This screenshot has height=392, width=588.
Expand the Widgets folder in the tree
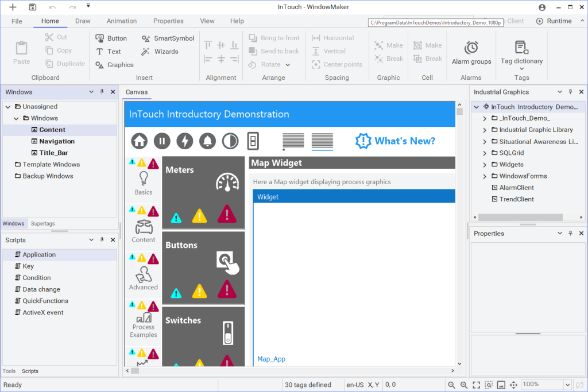click(x=485, y=165)
